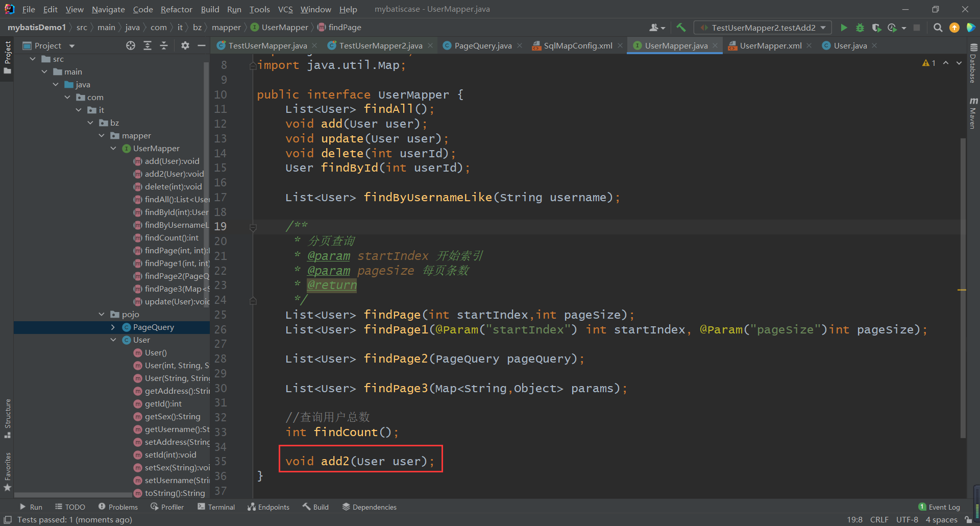Collapse the User class node

pyautogui.click(x=113, y=340)
